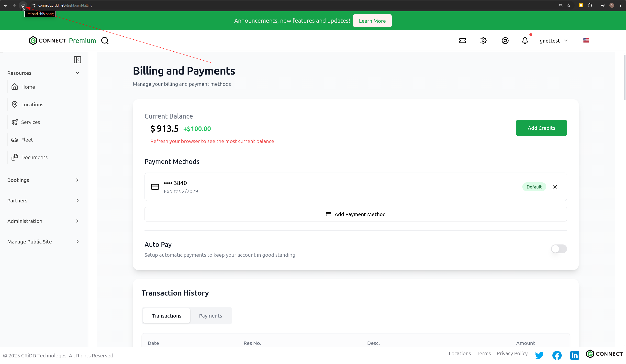This screenshot has width=626, height=364.
Task: Collapse the Resources section
Action: 77,73
